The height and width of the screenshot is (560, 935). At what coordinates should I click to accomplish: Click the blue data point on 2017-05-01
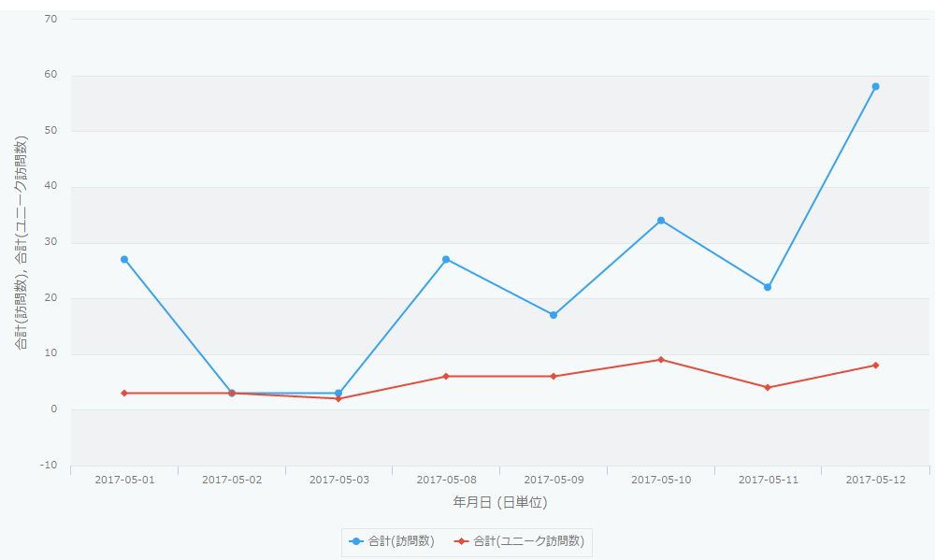pyautogui.click(x=124, y=260)
